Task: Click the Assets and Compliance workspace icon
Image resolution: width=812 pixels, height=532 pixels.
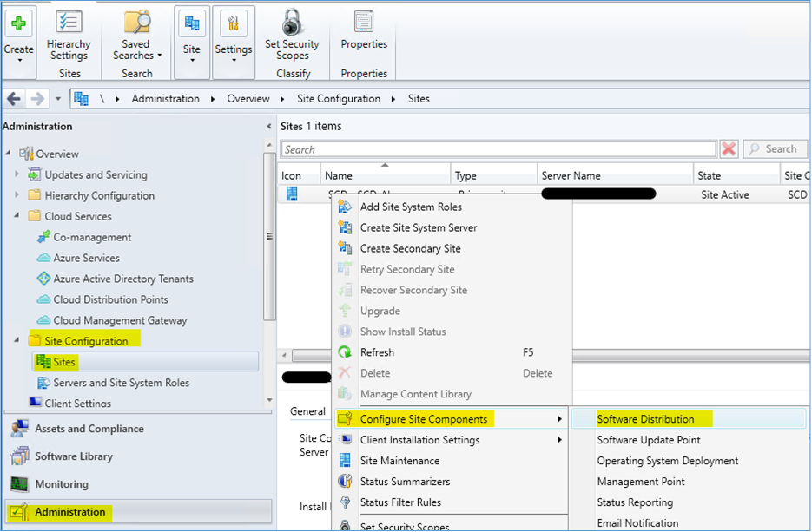Action: point(20,429)
